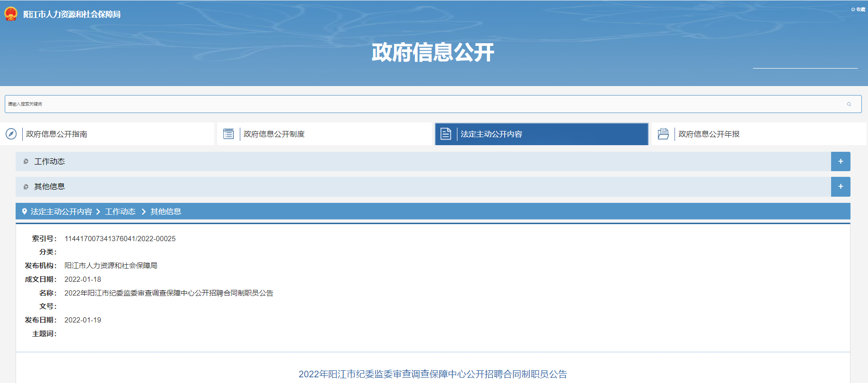Viewport: 868px width, 383px height.
Task: Click the 收藏 star favorite icon
Action: 853,9
